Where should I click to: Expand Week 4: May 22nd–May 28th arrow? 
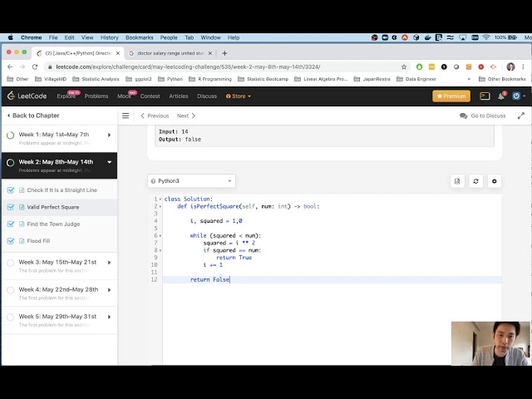click(109, 290)
